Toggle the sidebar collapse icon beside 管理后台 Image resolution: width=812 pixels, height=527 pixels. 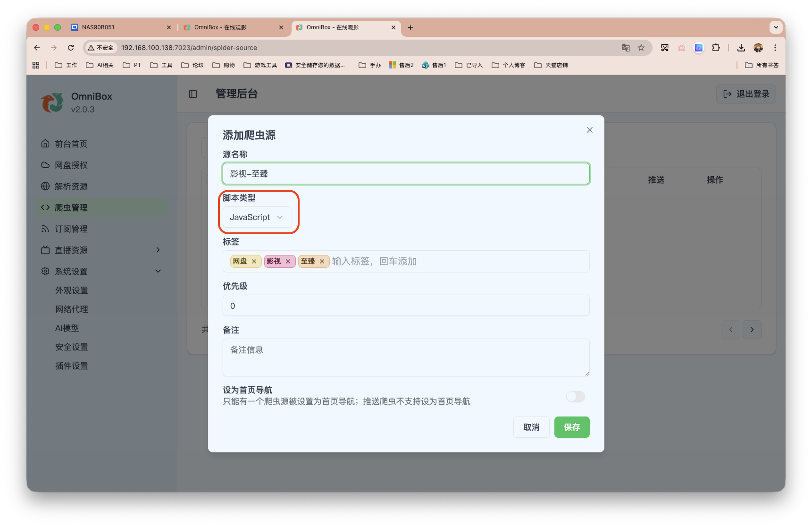193,94
